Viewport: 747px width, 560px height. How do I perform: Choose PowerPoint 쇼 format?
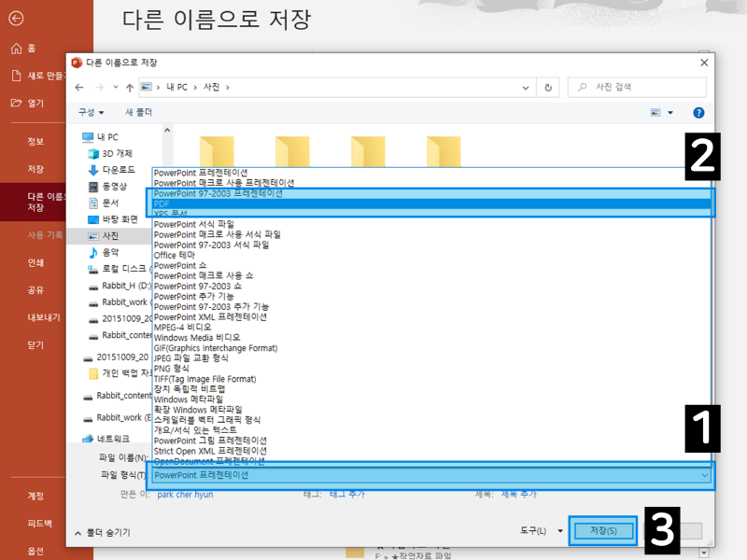click(180, 266)
